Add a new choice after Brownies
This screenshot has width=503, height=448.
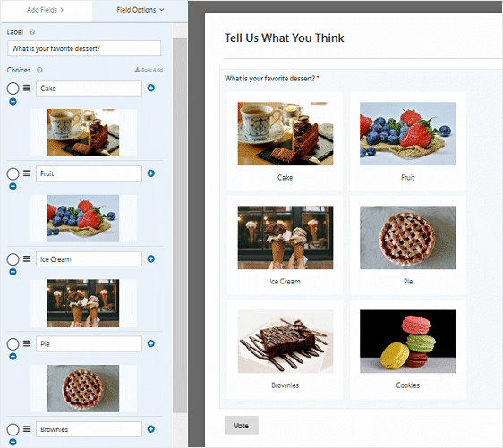click(150, 428)
